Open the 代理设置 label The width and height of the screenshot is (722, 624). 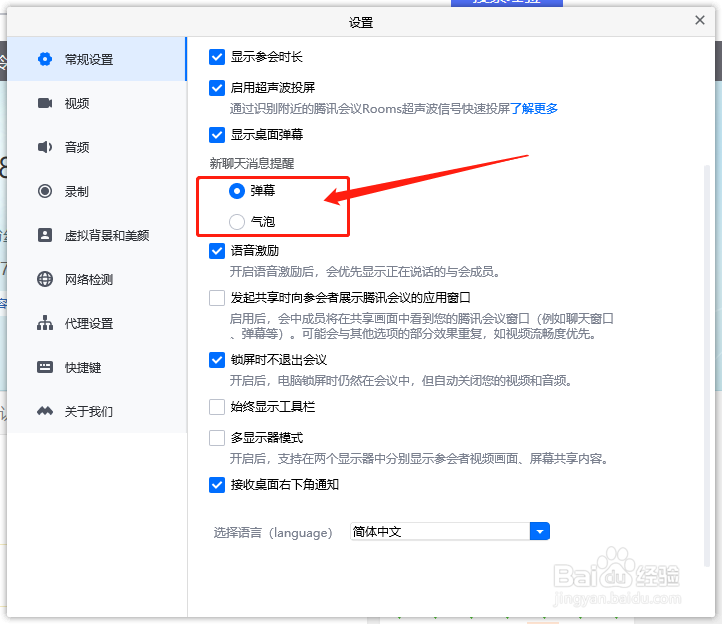(89, 323)
